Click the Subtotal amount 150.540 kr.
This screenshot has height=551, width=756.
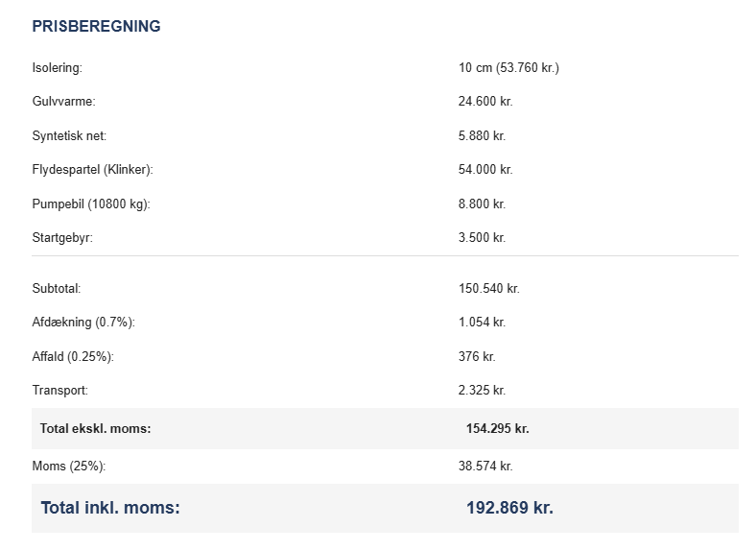[x=489, y=288]
